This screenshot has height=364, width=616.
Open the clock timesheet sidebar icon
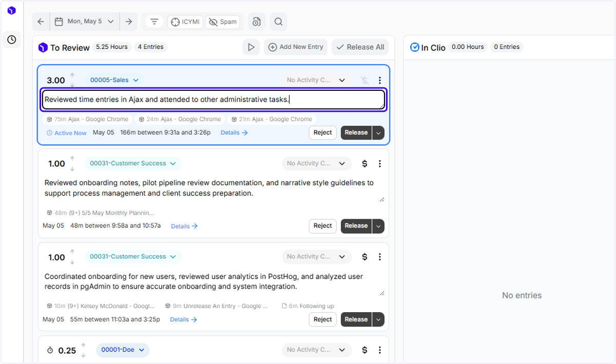pyautogui.click(x=11, y=40)
